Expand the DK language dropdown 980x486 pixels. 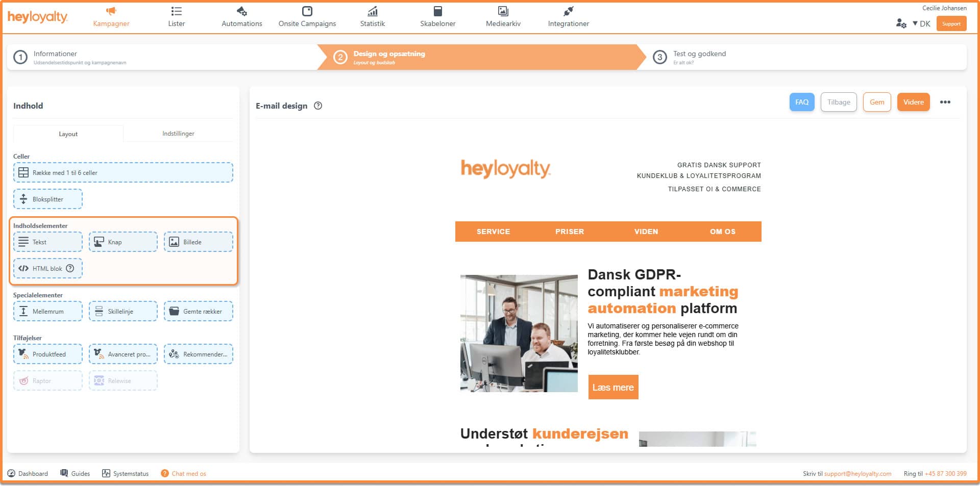click(921, 23)
